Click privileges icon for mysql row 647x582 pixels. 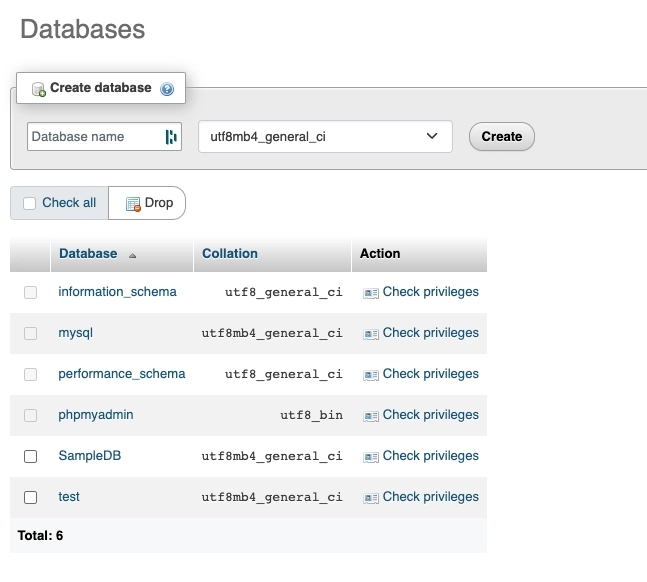[371, 334]
